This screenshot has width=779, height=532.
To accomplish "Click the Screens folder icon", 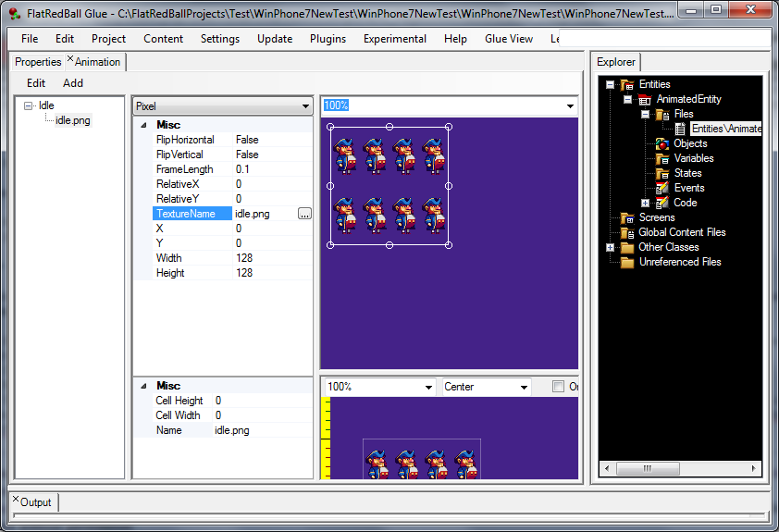I will click(x=626, y=217).
